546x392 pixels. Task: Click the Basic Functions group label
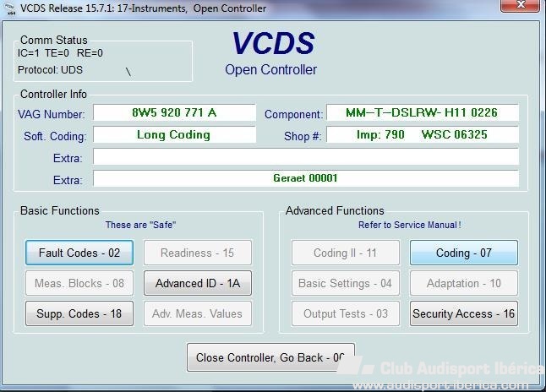coord(59,210)
